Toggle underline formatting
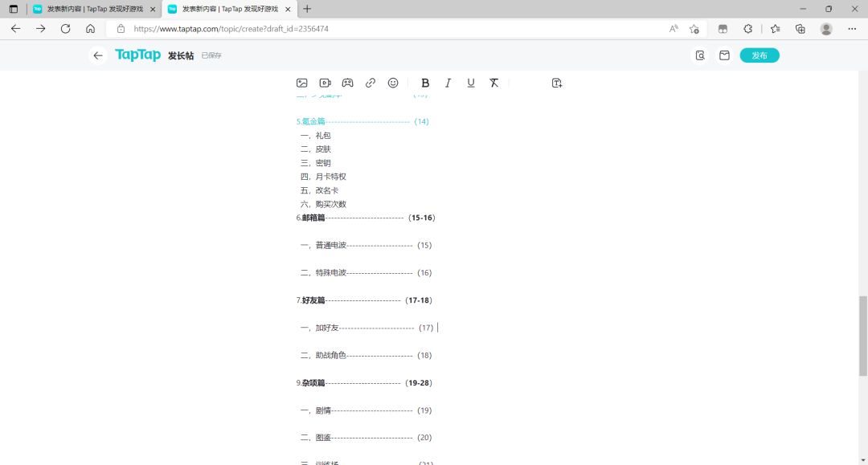Image resolution: width=868 pixels, height=465 pixels. tap(470, 83)
